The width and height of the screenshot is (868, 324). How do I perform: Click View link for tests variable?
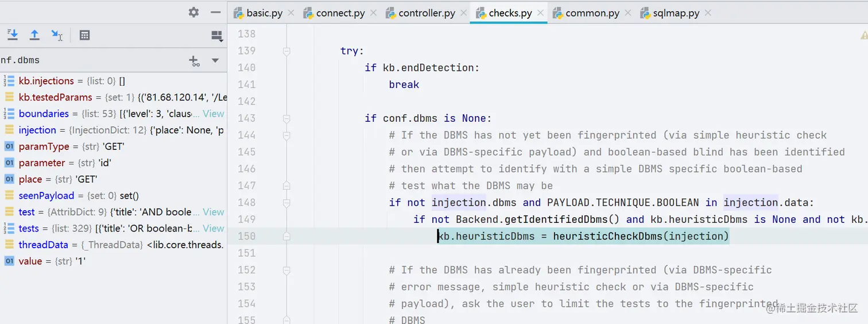(x=213, y=228)
